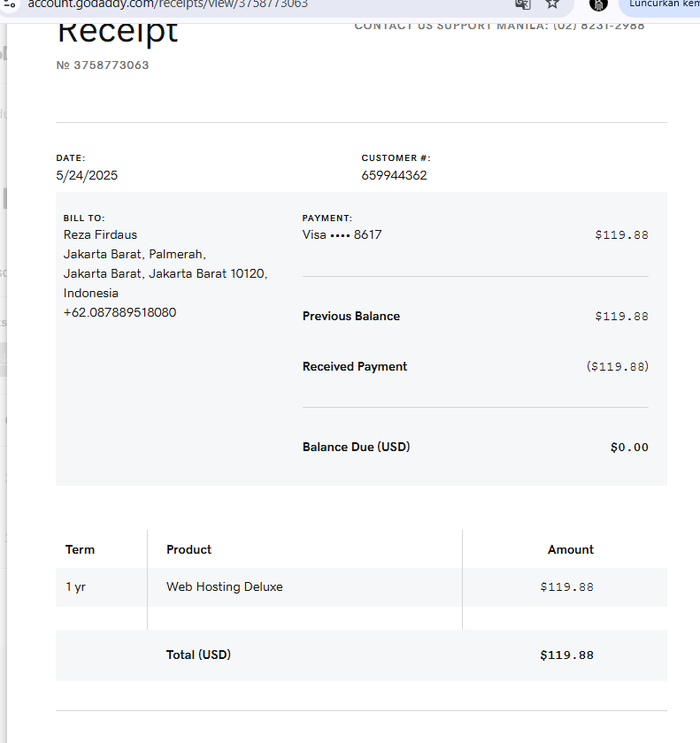Click the Product column header
The image size is (700, 743).
[189, 550]
